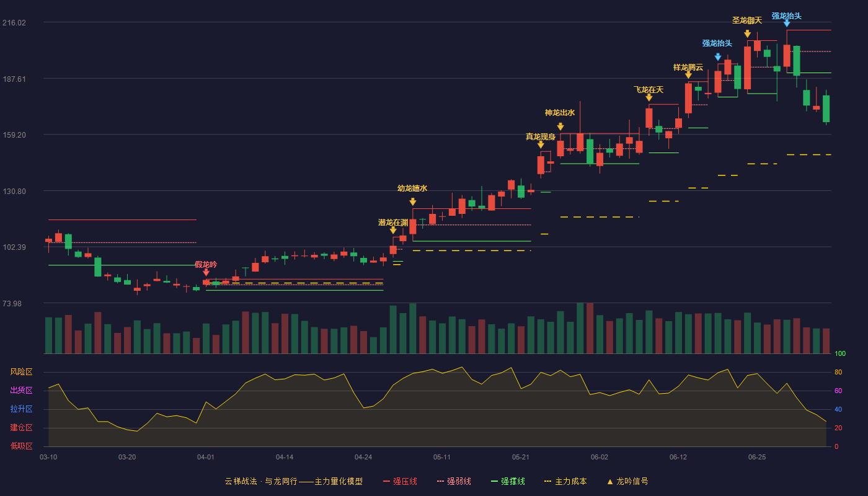This screenshot has width=868, height=496.
Task: Click the 04-24 date label
Action: pyautogui.click(x=363, y=457)
